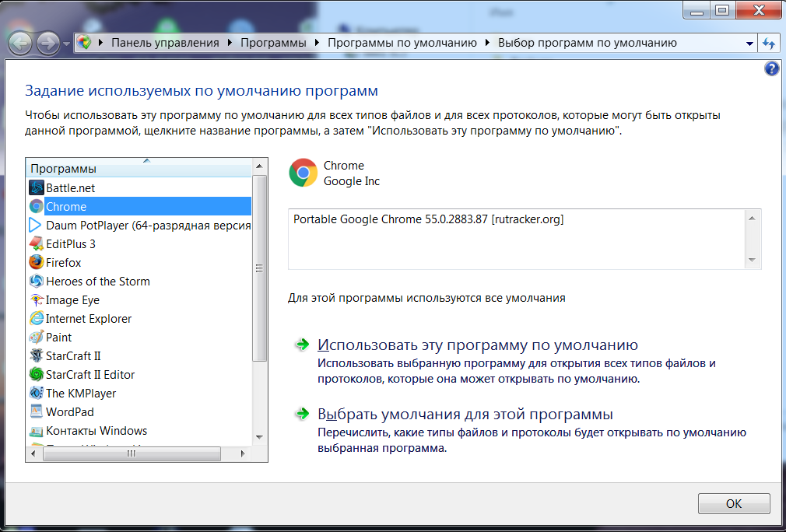The image size is (786, 532).
Task: Select Image Eye in the programs list
Action: [139, 299]
